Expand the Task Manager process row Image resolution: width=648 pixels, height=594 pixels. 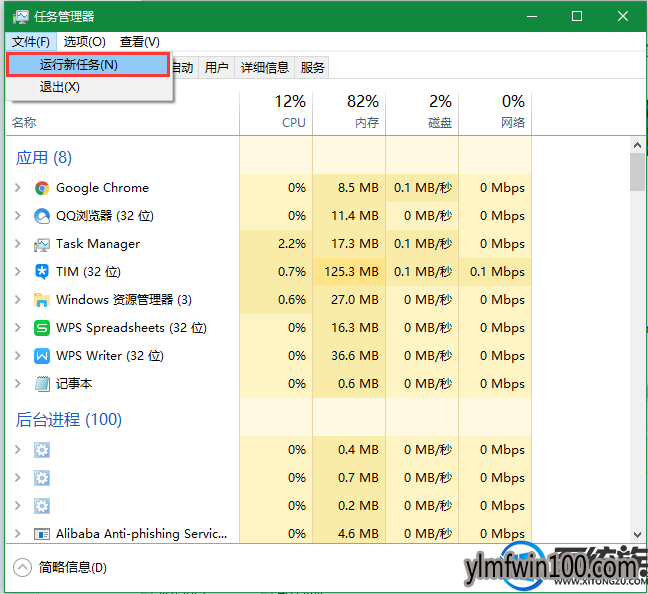(x=17, y=243)
